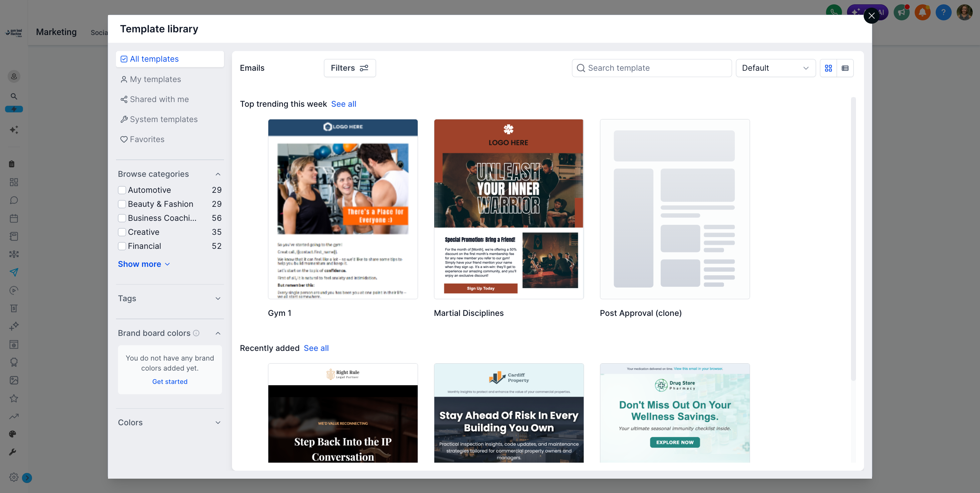Open the Right Rule Legal Partner template
This screenshot has height=493, width=980.
(x=343, y=413)
